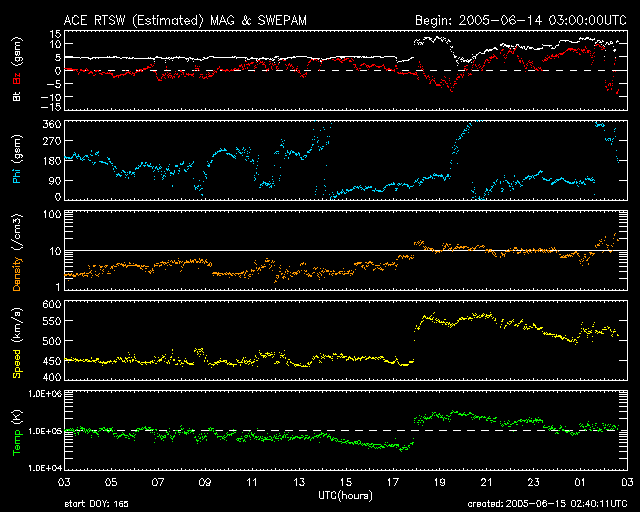Click the 'created: 2005-06-15 02:40:11UTC' text

(x=547, y=504)
